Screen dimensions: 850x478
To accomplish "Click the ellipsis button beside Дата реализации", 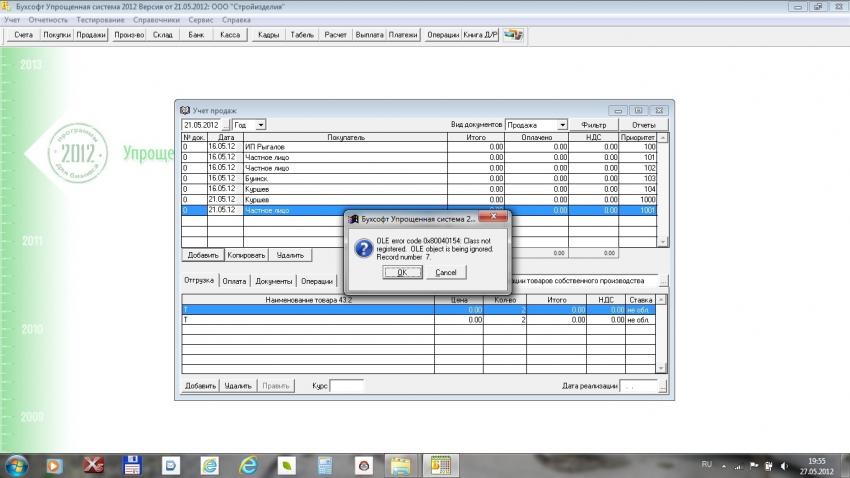I will coord(662,385).
